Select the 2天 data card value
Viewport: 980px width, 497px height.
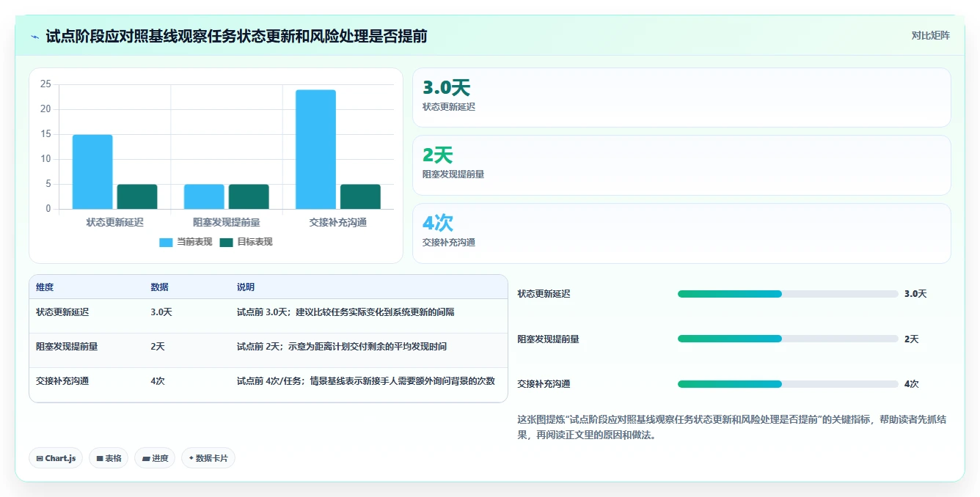[x=438, y=155]
